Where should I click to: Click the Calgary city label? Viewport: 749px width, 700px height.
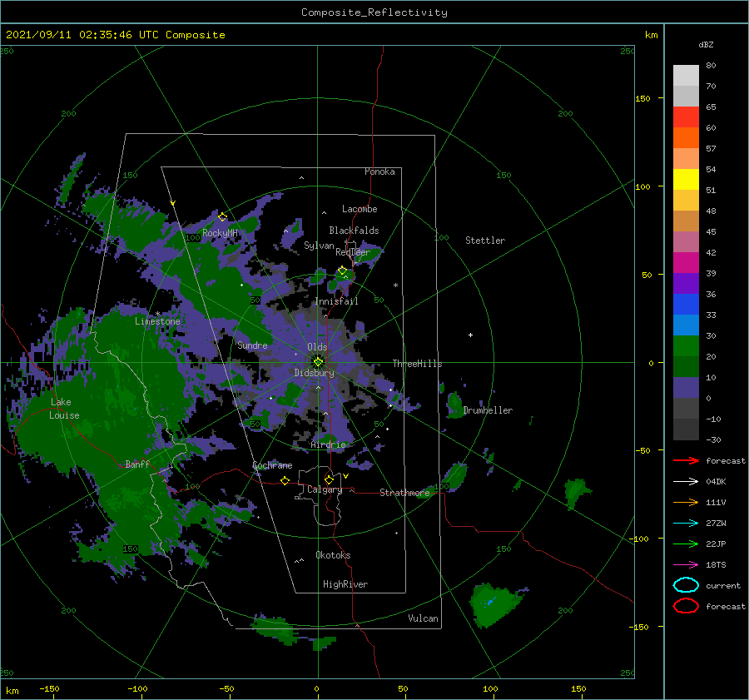(x=325, y=489)
